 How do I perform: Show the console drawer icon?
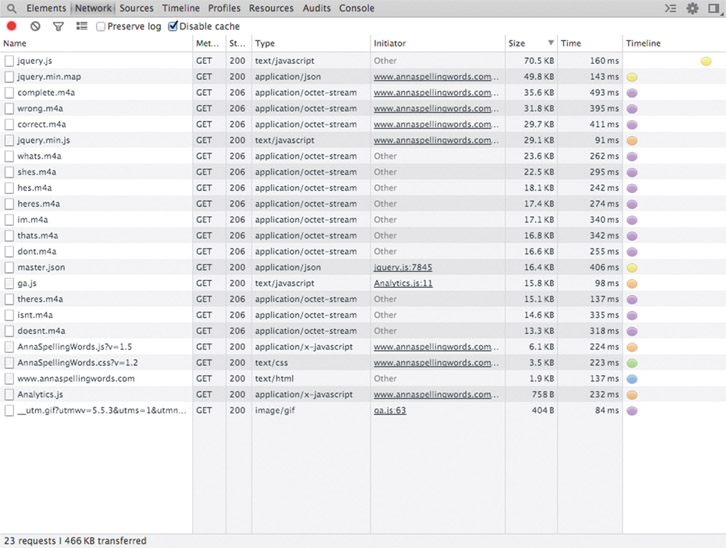(671, 8)
